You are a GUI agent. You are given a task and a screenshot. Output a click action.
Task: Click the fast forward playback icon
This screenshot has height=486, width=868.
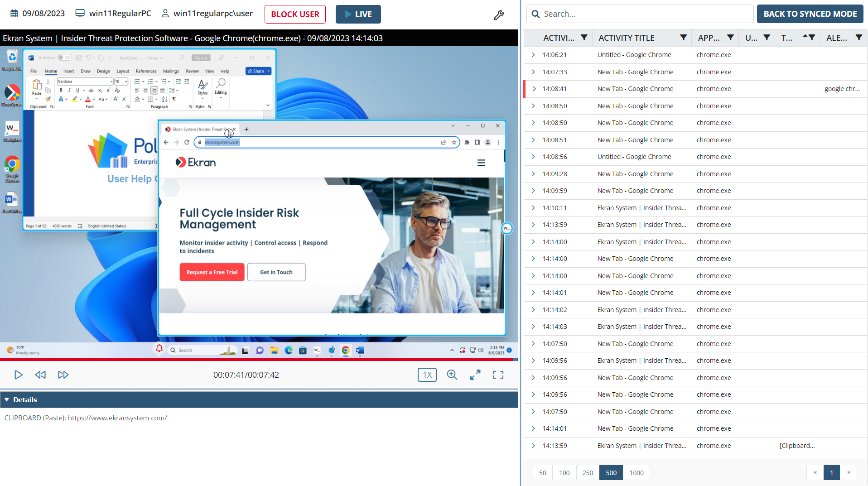pos(63,375)
